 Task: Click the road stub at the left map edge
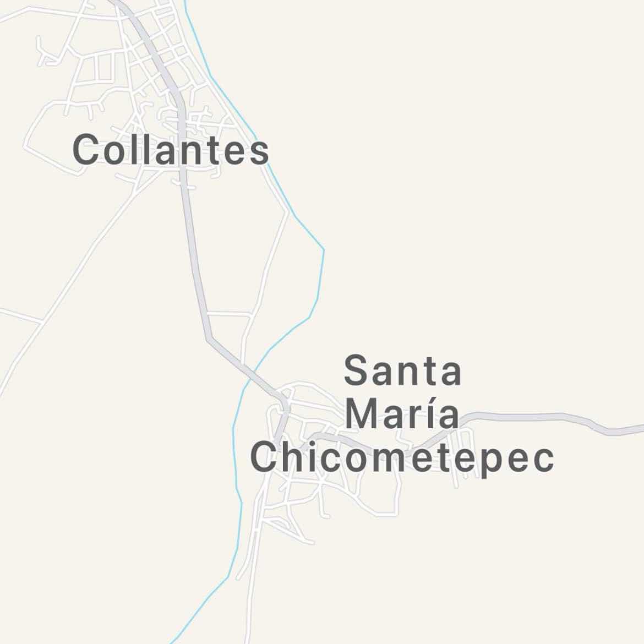(x=20, y=315)
